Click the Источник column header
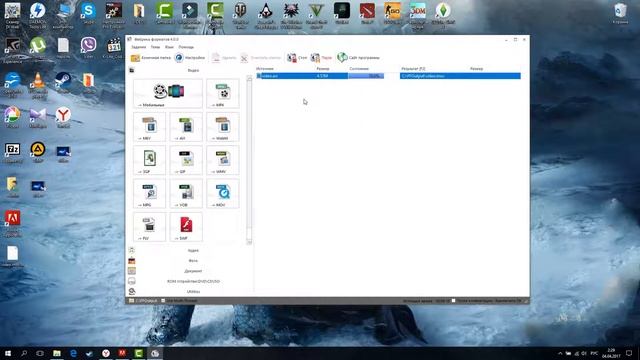640x360 pixels. click(x=265, y=69)
